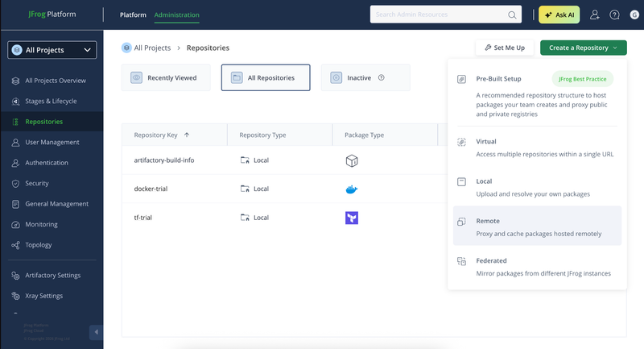The image size is (644, 349).
Task: Click the build-info cube package icon
Action: pos(351,160)
